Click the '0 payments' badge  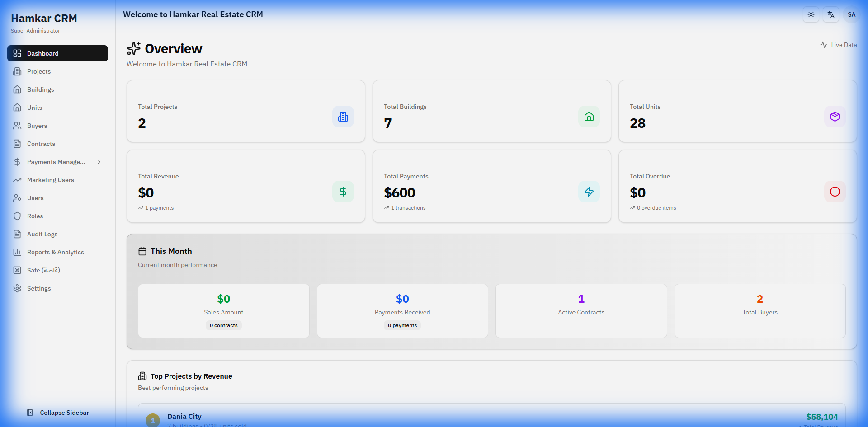(x=402, y=325)
